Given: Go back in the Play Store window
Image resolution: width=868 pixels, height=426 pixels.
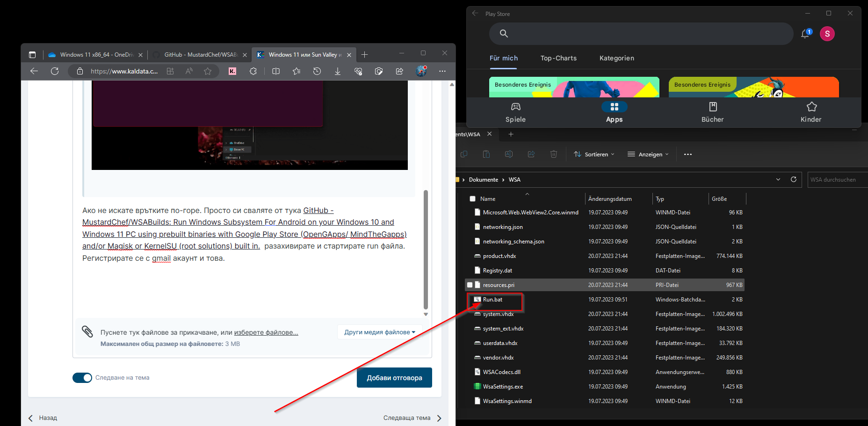Looking at the screenshot, I should tap(475, 14).
